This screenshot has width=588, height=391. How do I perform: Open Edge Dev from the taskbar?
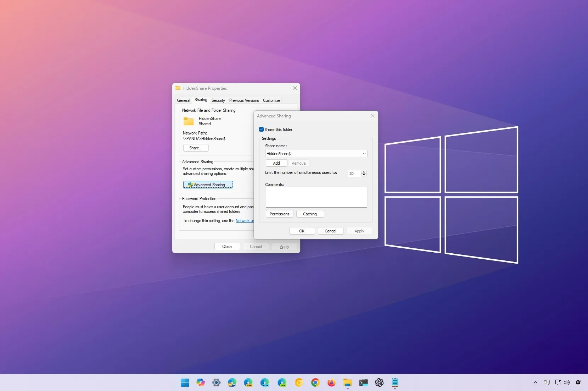tap(282, 382)
